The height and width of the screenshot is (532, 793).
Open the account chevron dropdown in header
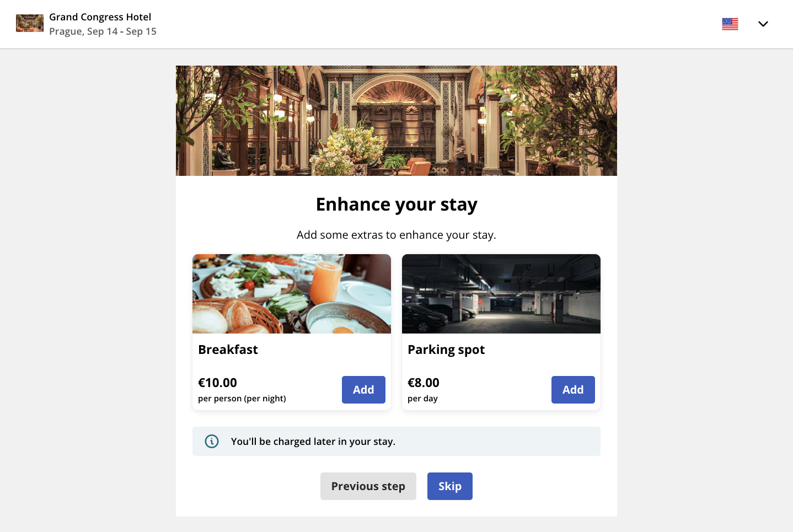(x=763, y=24)
